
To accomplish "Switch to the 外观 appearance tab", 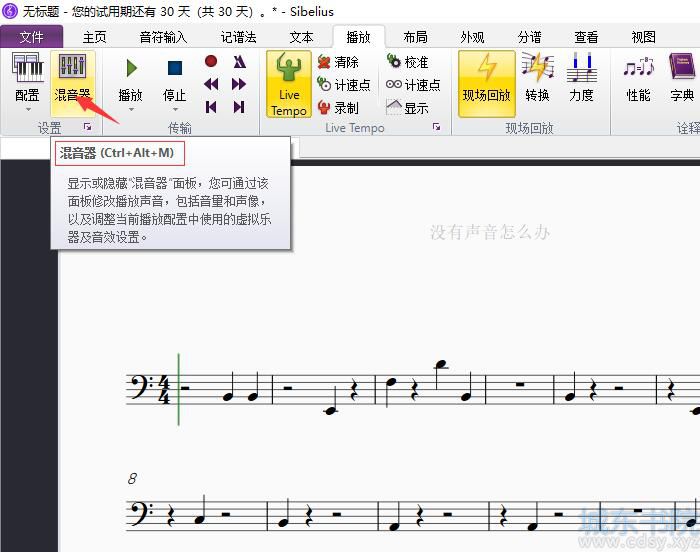I will [x=472, y=37].
